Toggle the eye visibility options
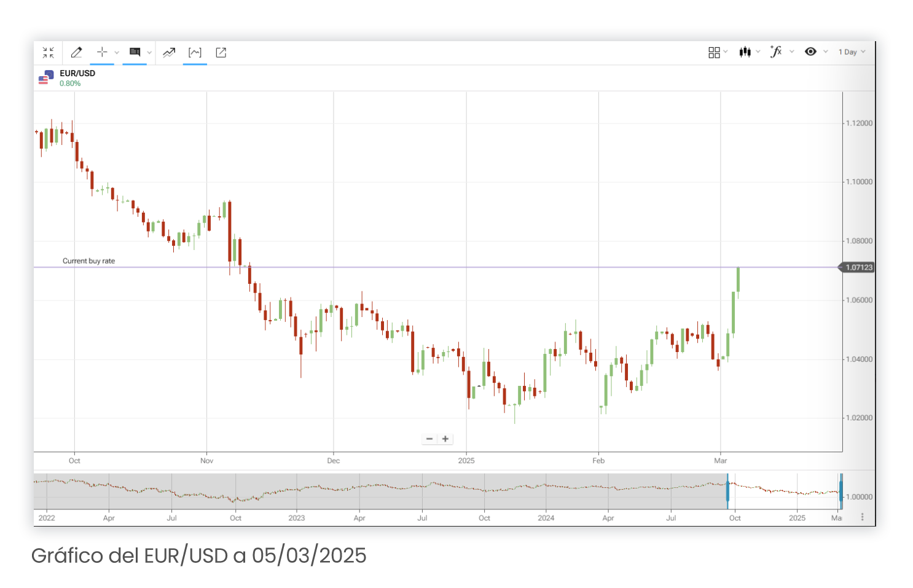 pyautogui.click(x=810, y=52)
